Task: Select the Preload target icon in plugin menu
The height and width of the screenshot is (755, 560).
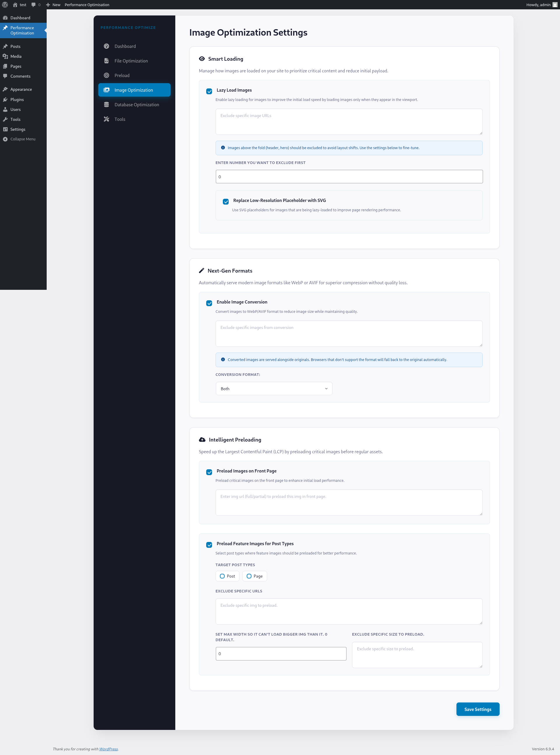Action: pos(106,75)
